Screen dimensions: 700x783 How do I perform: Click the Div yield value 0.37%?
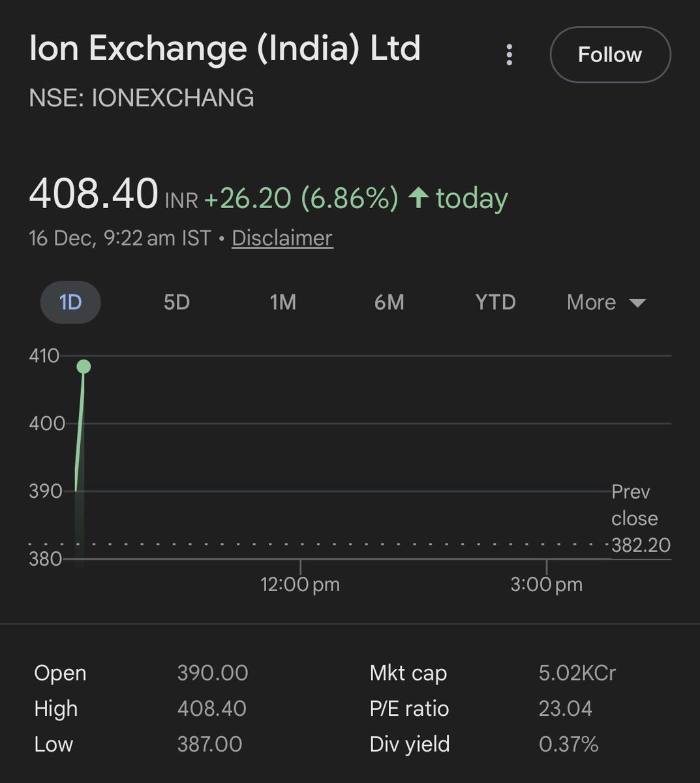tap(568, 744)
